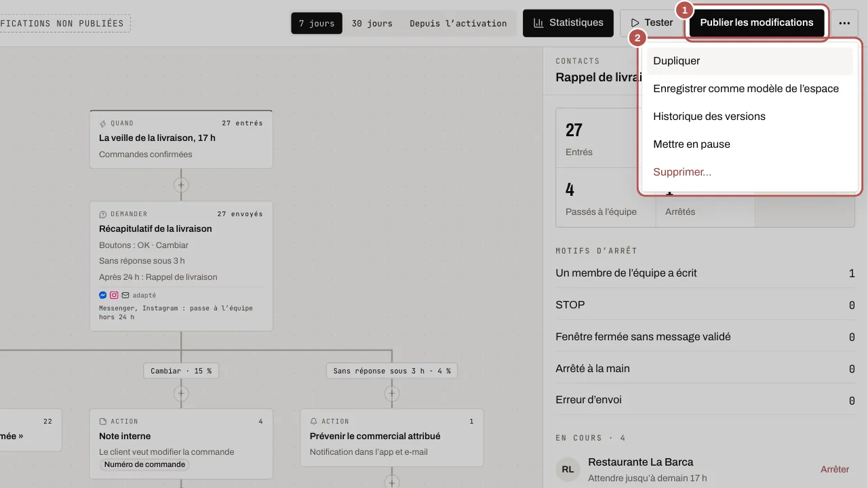Open the La veille de la livraison trigger card

point(181,140)
